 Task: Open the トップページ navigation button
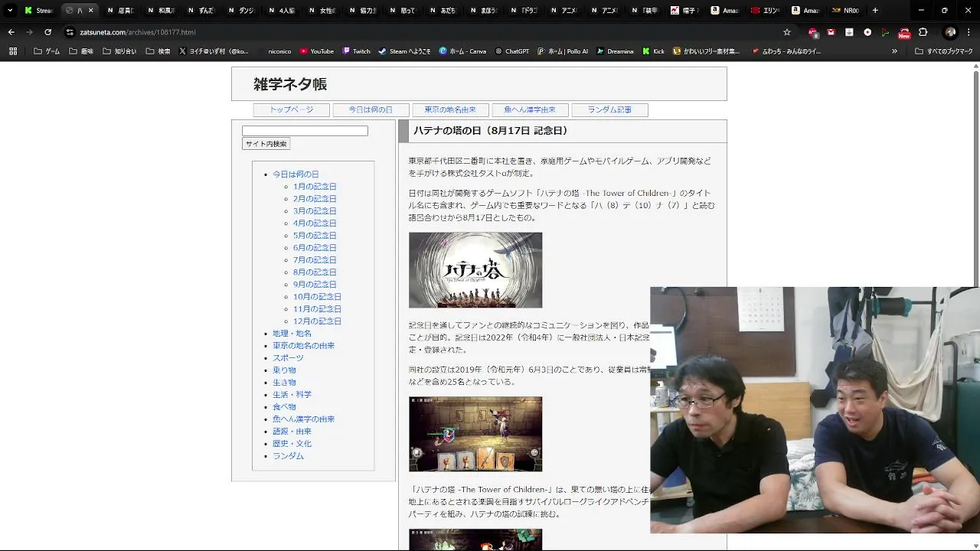(x=291, y=110)
